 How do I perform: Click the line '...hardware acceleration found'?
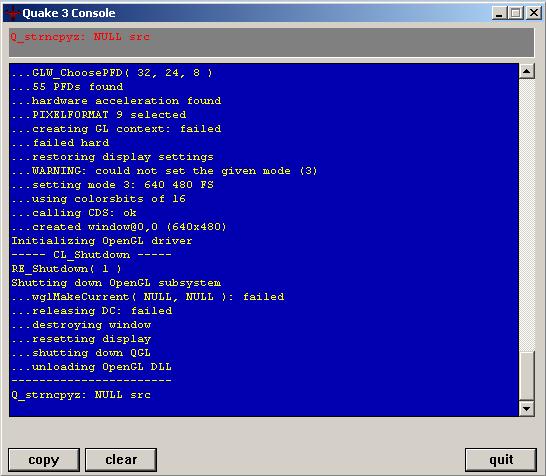[x=116, y=101]
